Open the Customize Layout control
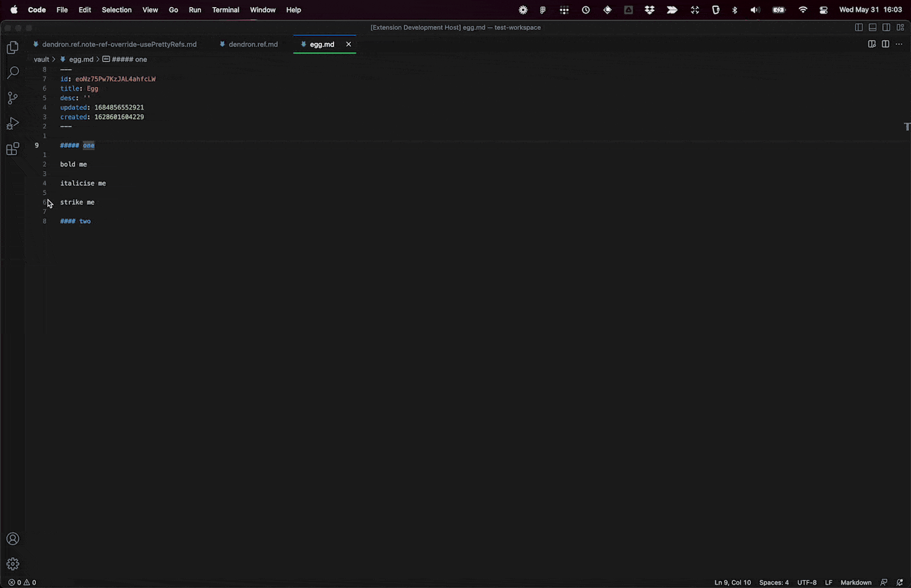This screenshot has width=911, height=588. (901, 27)
